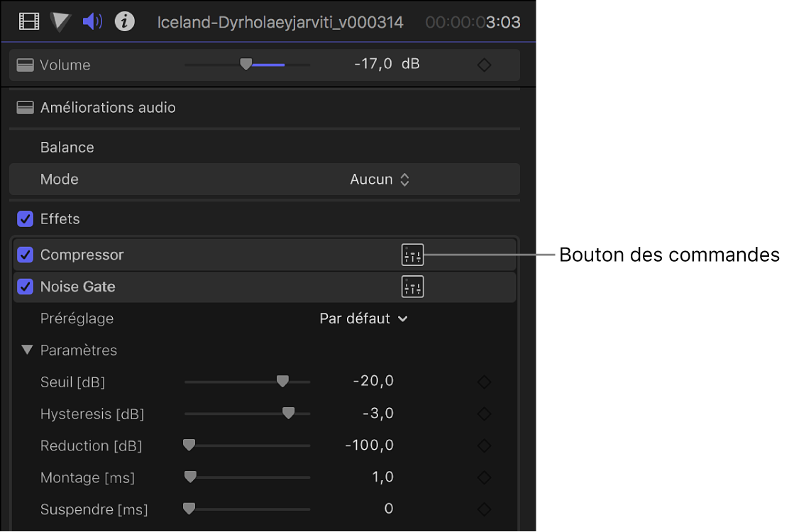789x532 pixels.
Task: Toggle the Effets checkbox
Action: (x=25, y=218)
